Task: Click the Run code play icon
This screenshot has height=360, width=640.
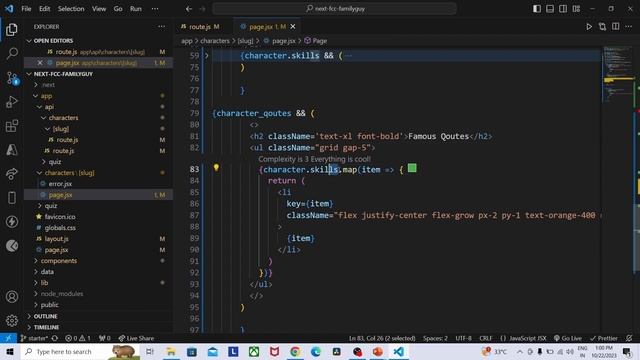Action: pos(589,27)
